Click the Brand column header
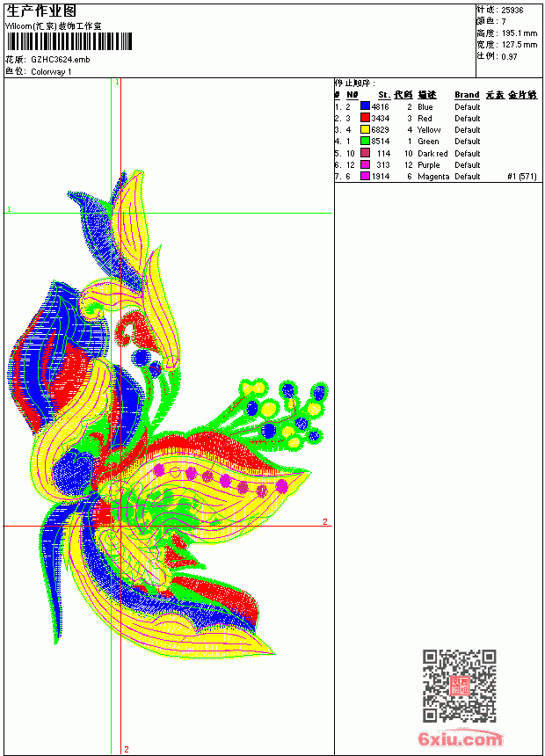The height and width of the screenshot is (756, 545). coord(467,95)
